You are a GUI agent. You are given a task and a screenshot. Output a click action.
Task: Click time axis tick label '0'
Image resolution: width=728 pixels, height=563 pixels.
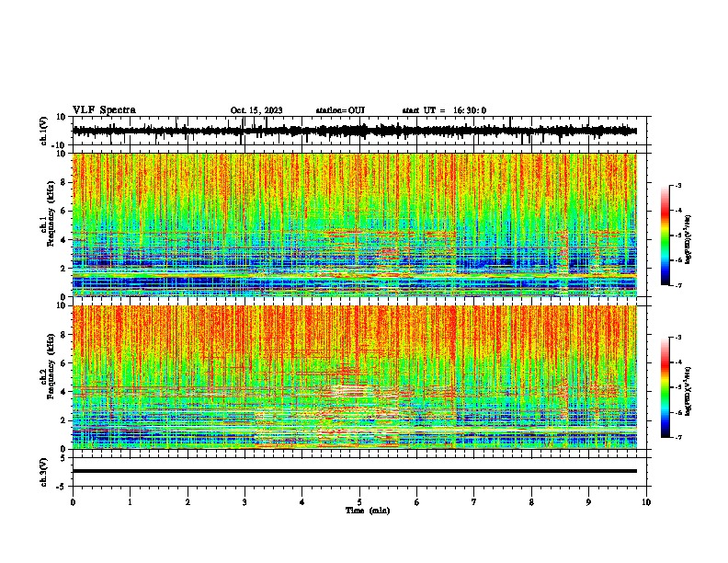pos(73,502)
